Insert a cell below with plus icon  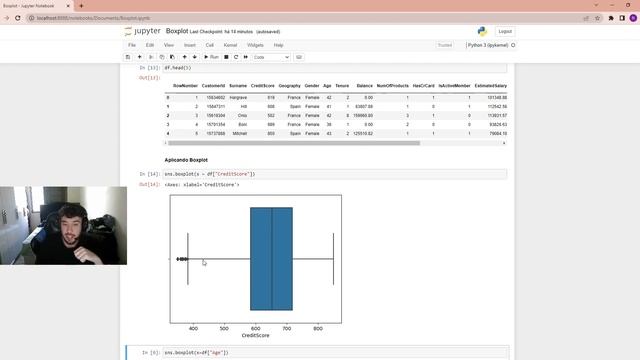click(x=140, y=57)
